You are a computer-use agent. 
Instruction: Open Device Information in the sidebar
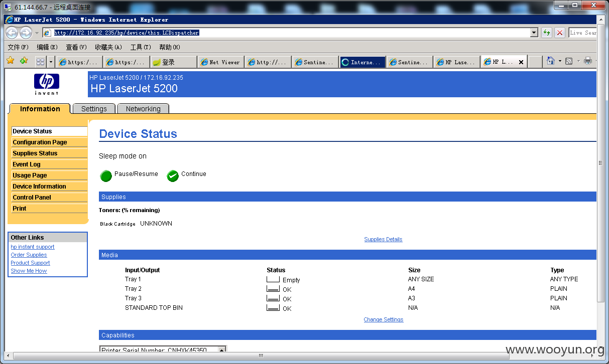click(49, 187)
